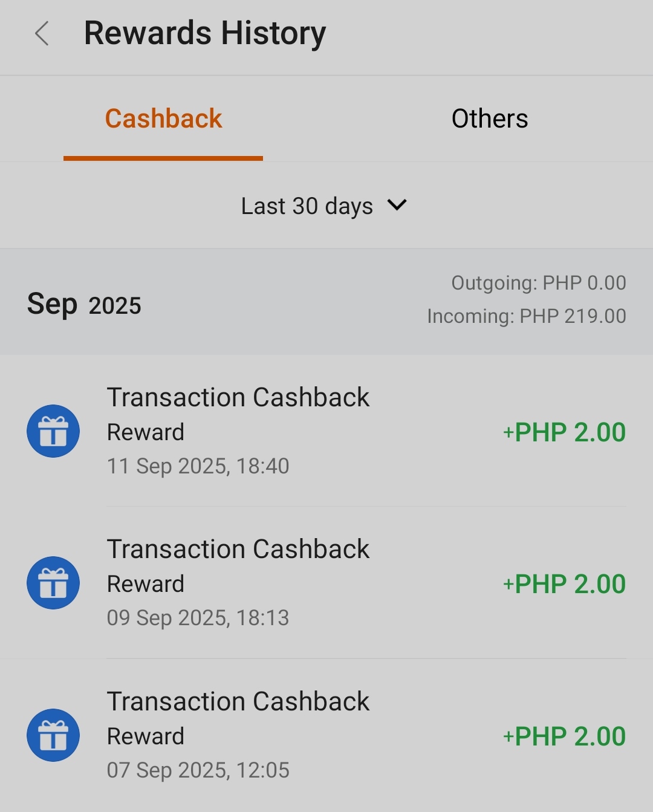This screenshot has width=653, height=812.
Task: Click the Rewards History page title
Action: (205, 33)
